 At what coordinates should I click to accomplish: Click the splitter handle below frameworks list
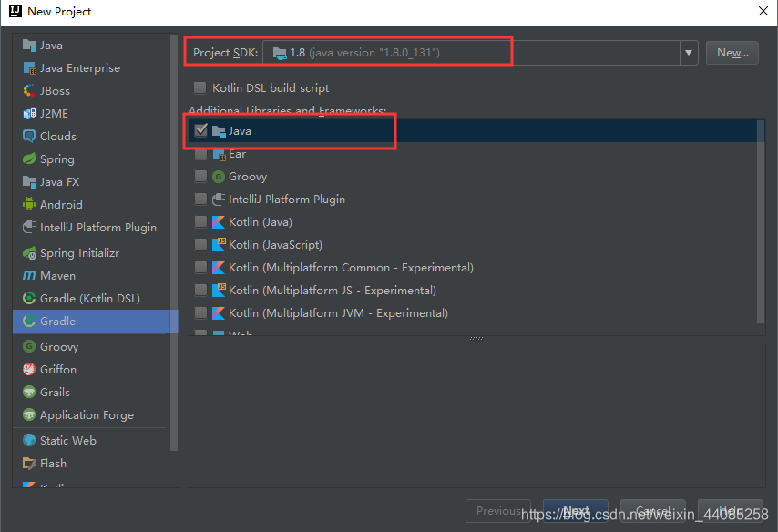(x=476, y=339)
